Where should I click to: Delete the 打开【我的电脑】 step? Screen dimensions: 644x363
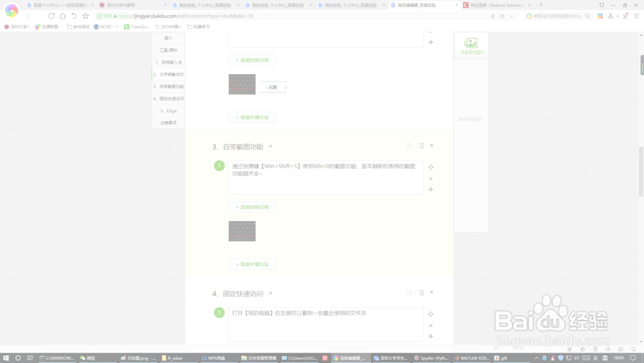(x=431, y=325)
